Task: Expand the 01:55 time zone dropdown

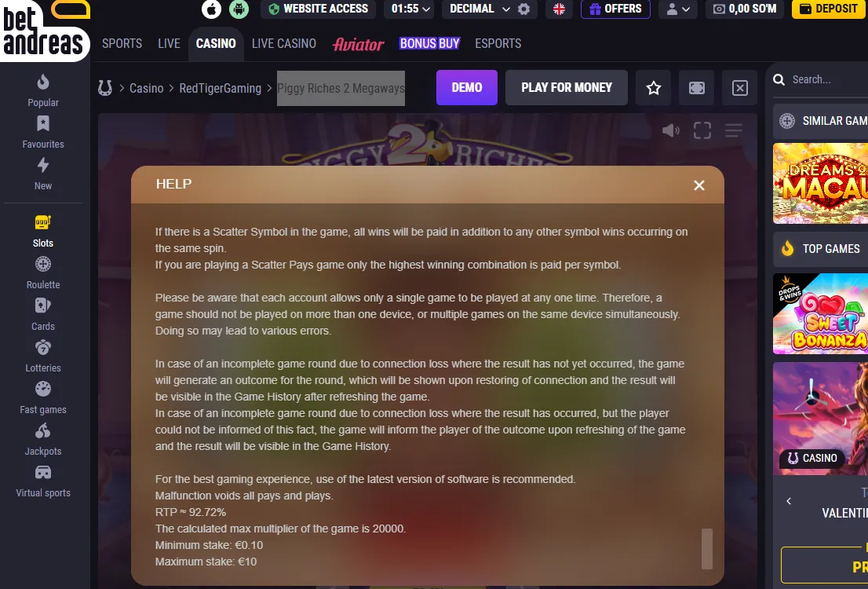Action: (x=410, y=9)
